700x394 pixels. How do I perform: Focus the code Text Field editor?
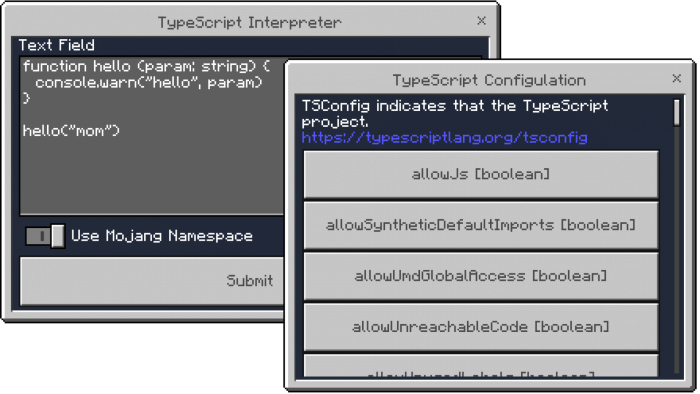pos(152,136)
